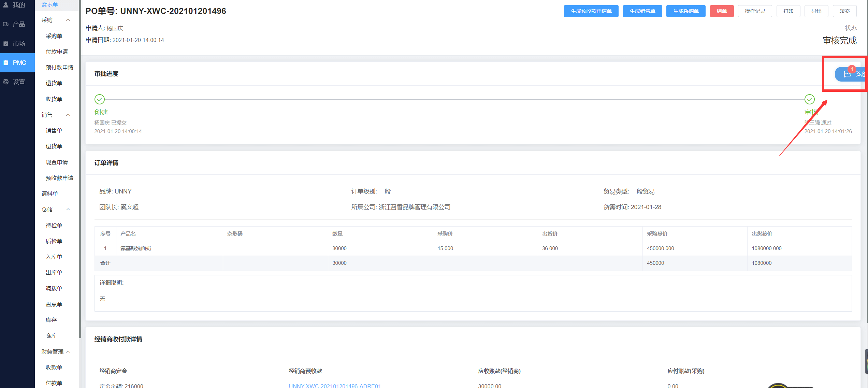Open 操作记录 operation log
This screenshot has width=868, height=388.
click(755, 11)
